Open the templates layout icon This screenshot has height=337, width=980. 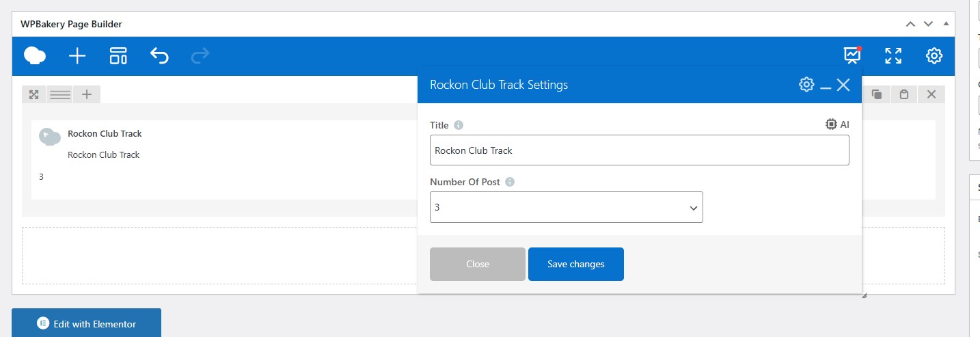point(118,56)
